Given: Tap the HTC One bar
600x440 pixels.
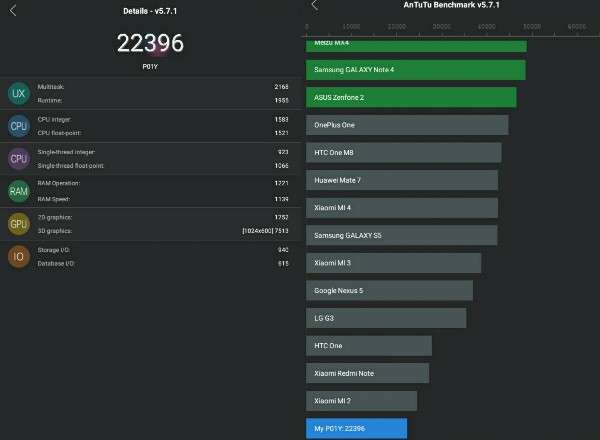Looking at the screenshot, I should 369,345.
